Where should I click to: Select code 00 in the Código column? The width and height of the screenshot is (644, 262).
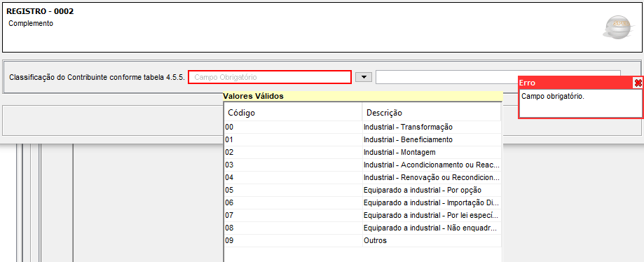(293, 127)
